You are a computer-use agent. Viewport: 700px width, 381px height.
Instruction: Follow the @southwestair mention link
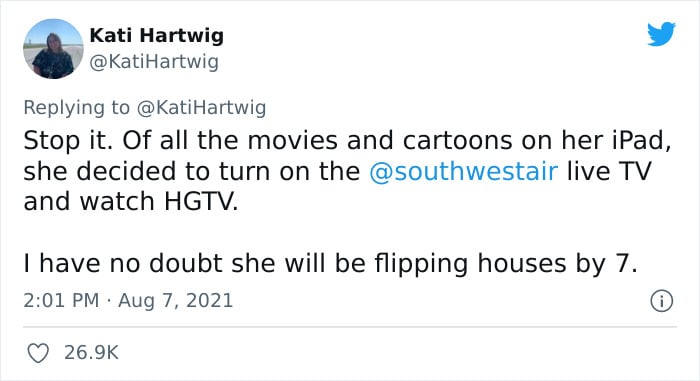(463, 172)
